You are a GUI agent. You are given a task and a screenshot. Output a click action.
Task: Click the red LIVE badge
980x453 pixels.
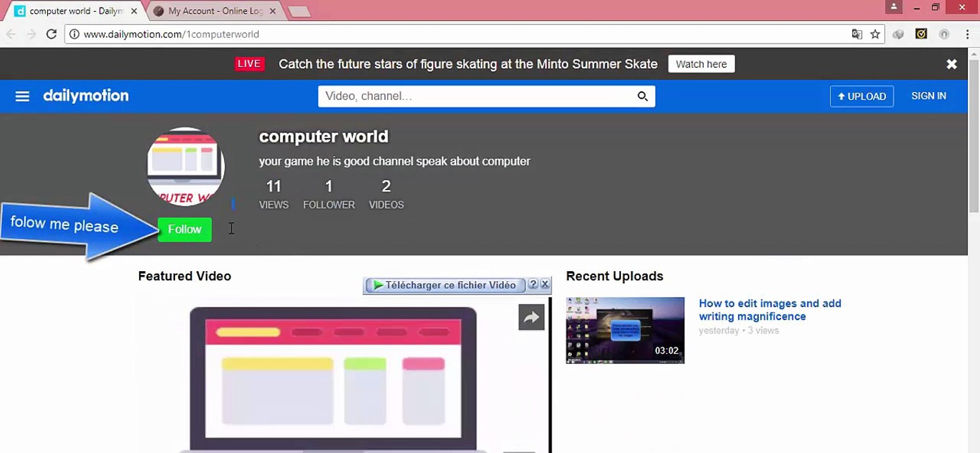point(249,64)
